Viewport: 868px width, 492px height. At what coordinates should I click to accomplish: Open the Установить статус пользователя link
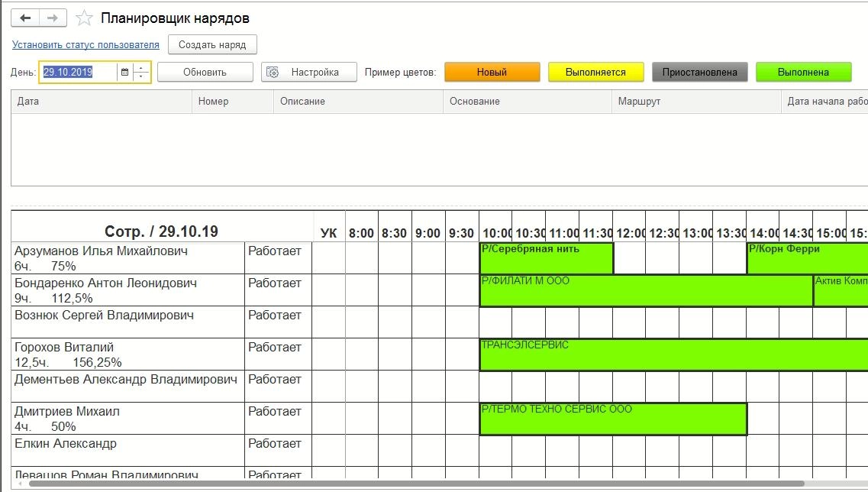click(86, 45)
